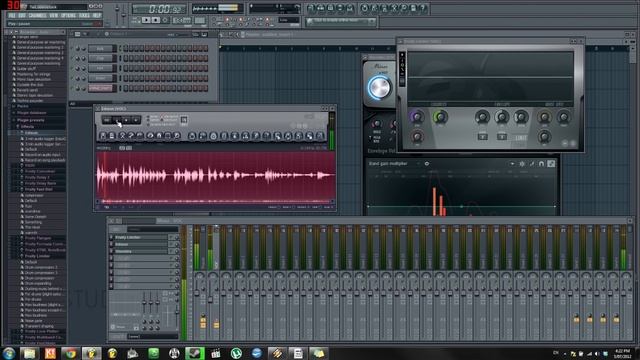The image size is (640, 360).
Task: Open the FILE menu
Action: 12,16
